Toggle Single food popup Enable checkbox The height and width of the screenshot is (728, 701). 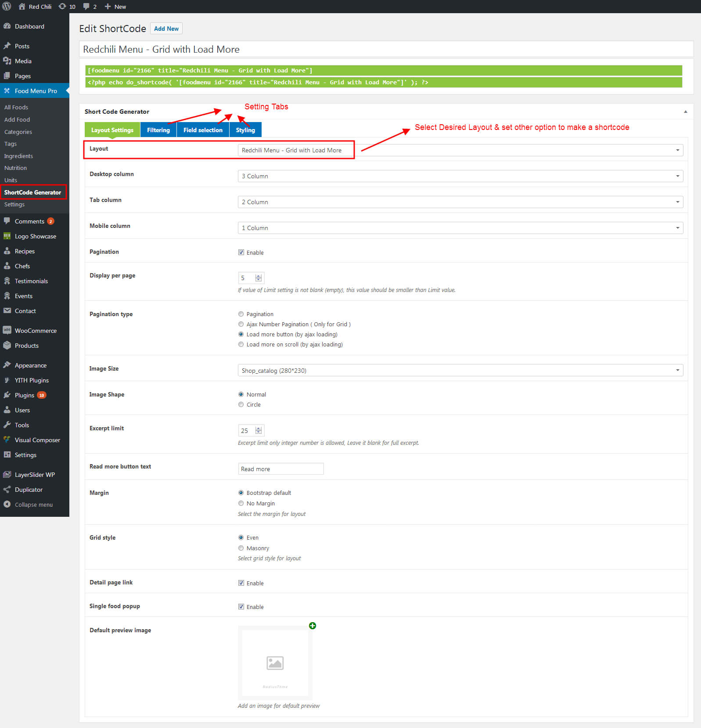pos(241,607)
